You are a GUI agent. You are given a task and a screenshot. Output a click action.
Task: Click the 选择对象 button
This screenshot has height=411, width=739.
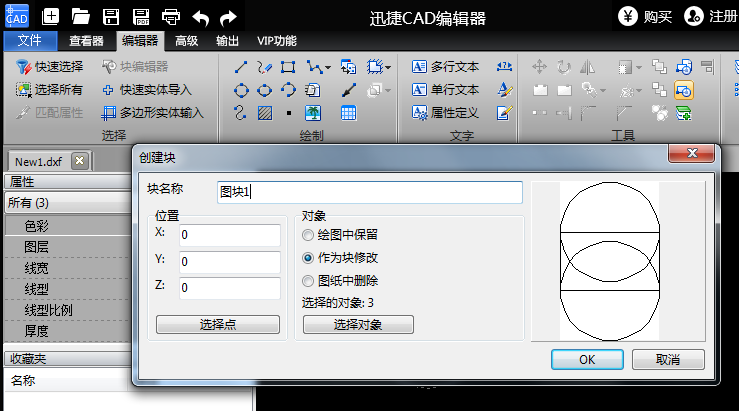[358, 324]
